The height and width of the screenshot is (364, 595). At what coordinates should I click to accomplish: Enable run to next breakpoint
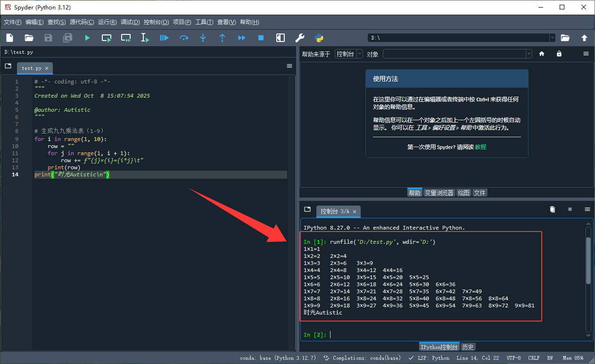241,38
